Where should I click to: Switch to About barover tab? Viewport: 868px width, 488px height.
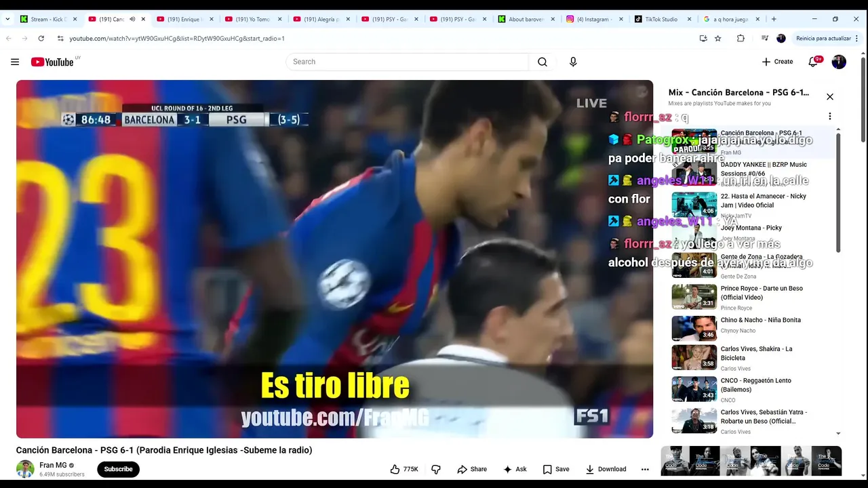(x=526, y=19)
